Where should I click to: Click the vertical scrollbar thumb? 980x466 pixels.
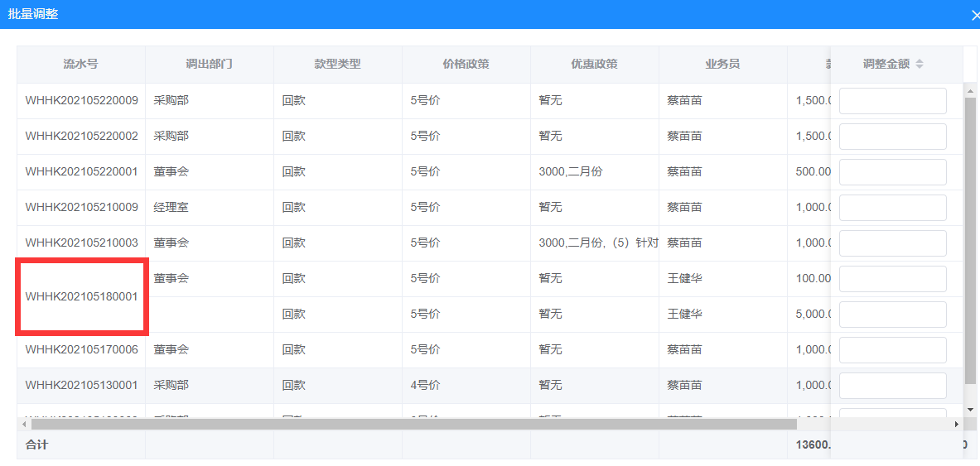(x=970, y=241)
